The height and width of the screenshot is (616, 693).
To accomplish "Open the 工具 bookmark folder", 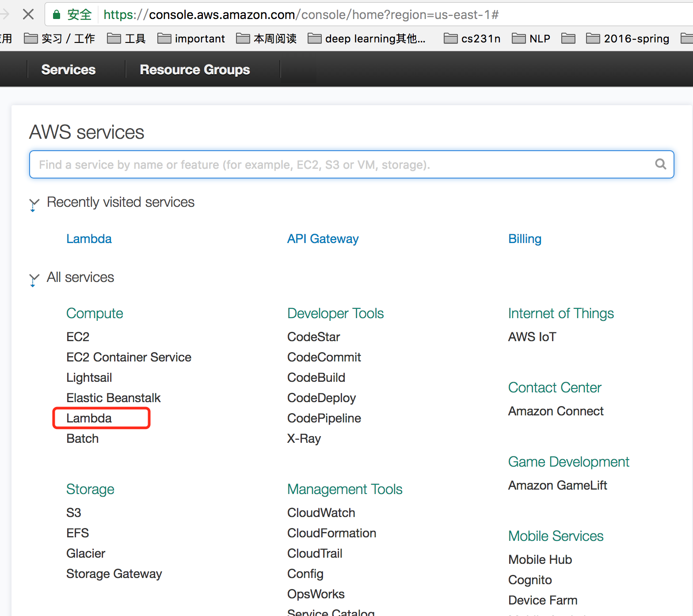I will click(126, 39).
